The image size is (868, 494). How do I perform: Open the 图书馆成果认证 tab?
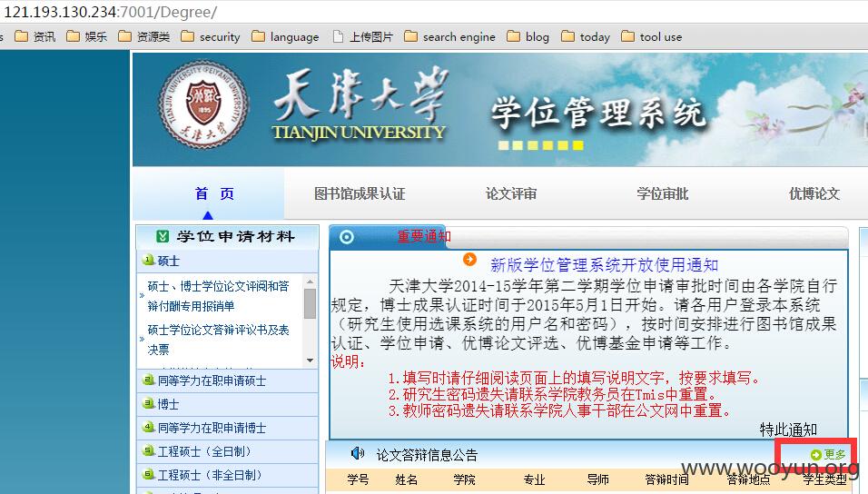coord(360,193)
